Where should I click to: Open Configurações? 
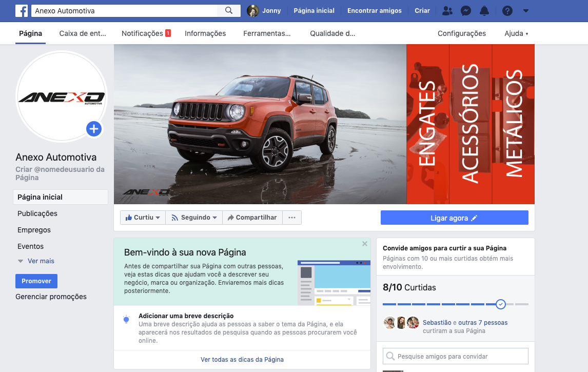click(x=462, y=33)
